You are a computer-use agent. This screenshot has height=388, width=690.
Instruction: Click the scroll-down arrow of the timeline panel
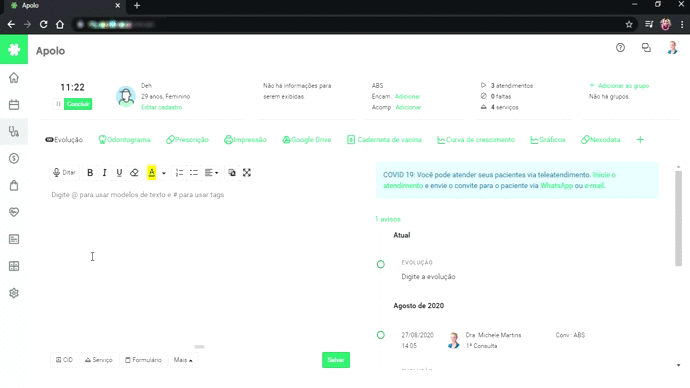tap(678, 365)
